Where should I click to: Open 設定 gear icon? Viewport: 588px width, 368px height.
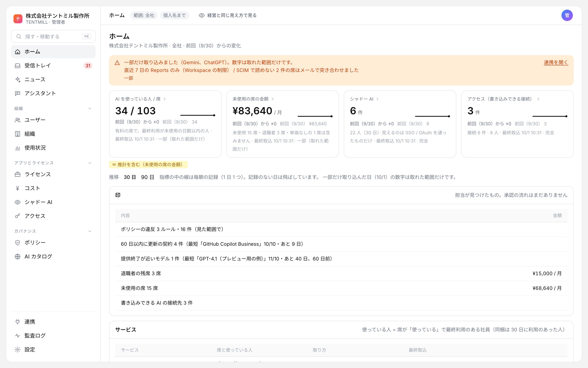pos(18,350)
